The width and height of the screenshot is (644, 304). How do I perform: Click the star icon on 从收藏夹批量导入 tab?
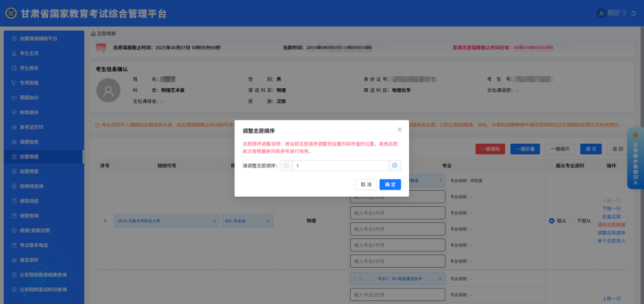point(636,135)
